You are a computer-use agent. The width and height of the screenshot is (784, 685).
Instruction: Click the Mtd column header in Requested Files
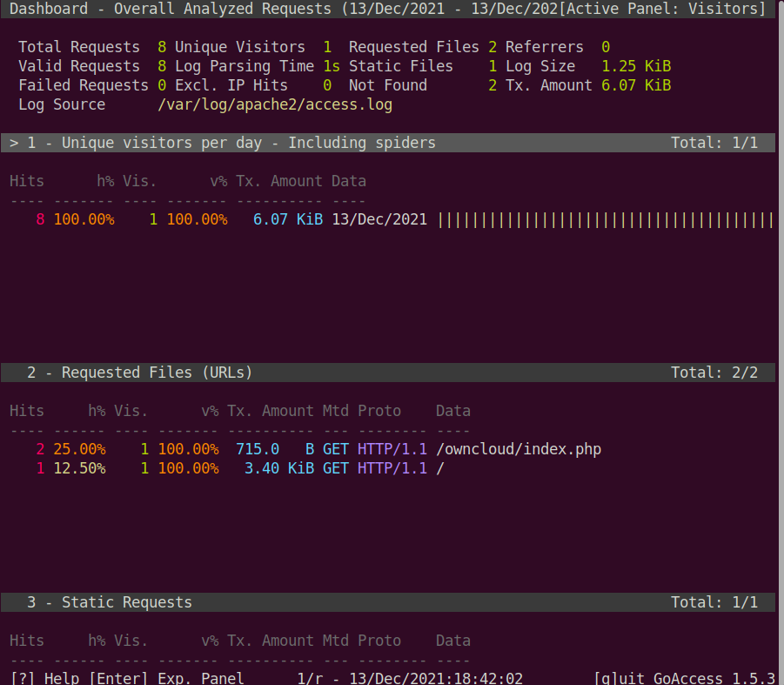coord(336,411)
